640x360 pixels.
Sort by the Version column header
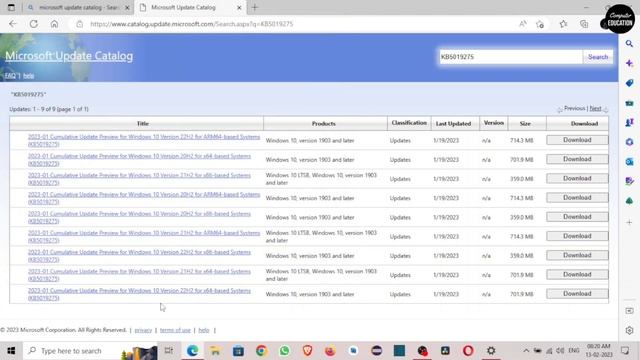coord(493,123)
